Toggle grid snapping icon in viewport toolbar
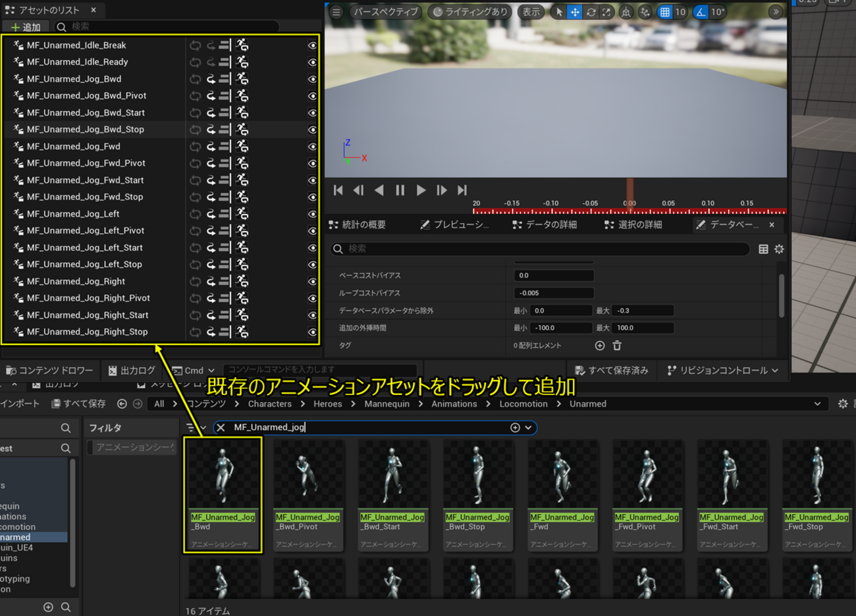Screen dimensions: 856x616 pos(665,12)
